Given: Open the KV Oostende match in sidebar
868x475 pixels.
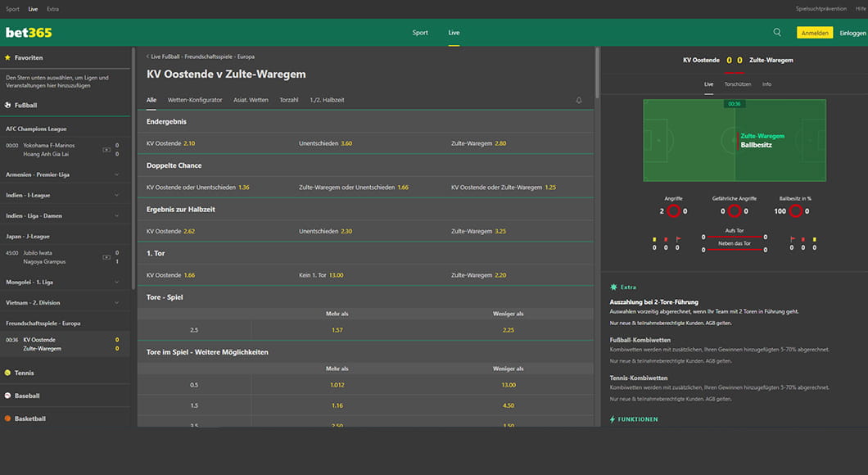Looking at the screenshot, I should coord(65,344).
